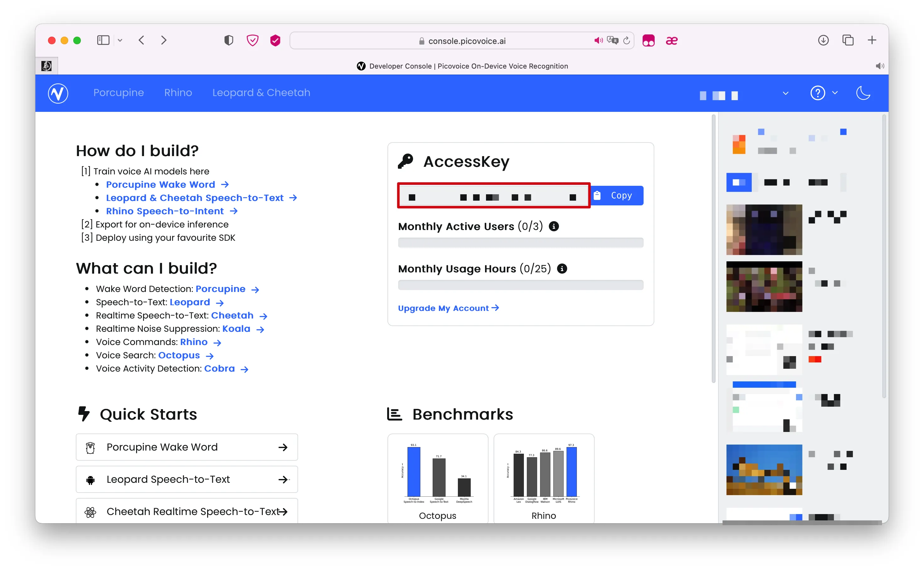Image resolution: width=924 pixels, height=570 pixels.
Task: Toggle the browser sidebar
Action: coord(103,40)
